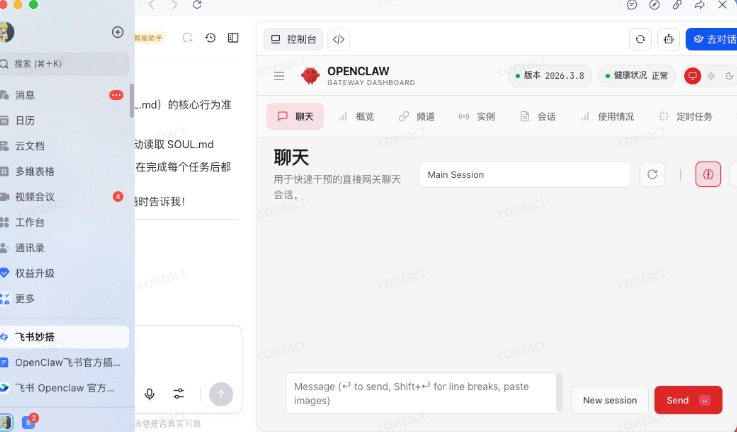Select the 控制台 console tab
Screen dimensions: 737x432
coord(293,39)
